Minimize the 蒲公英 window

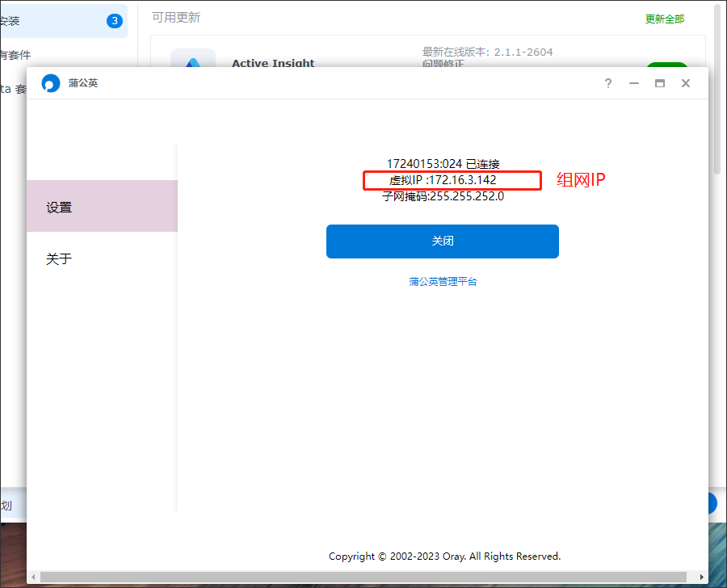coord(634,83)
